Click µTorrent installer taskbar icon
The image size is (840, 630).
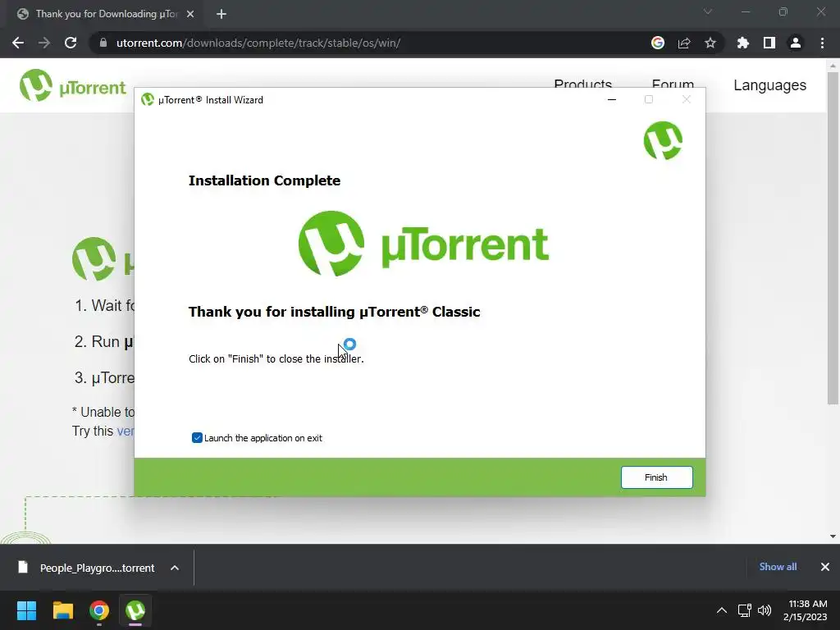tap(135, 610)
